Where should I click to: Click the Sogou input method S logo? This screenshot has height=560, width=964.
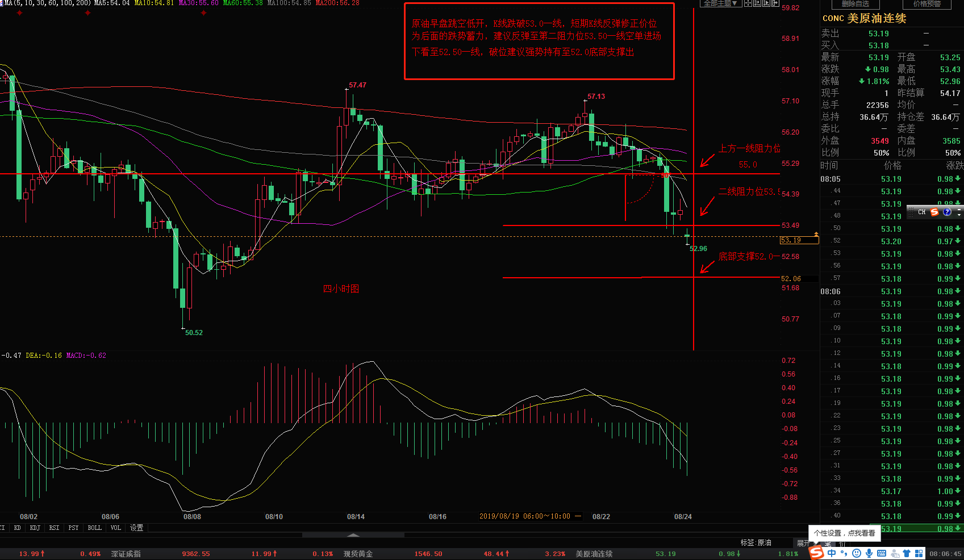pyautogui.click(x=816, y=553)
